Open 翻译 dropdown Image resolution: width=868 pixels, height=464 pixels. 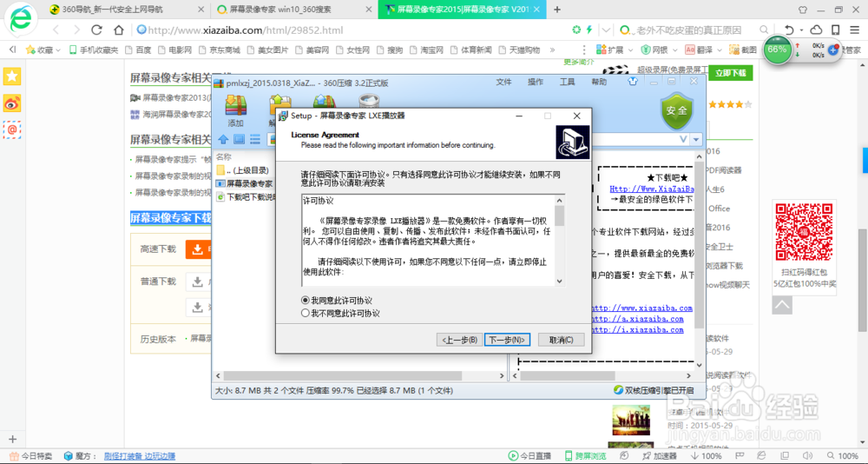[703, 50]
